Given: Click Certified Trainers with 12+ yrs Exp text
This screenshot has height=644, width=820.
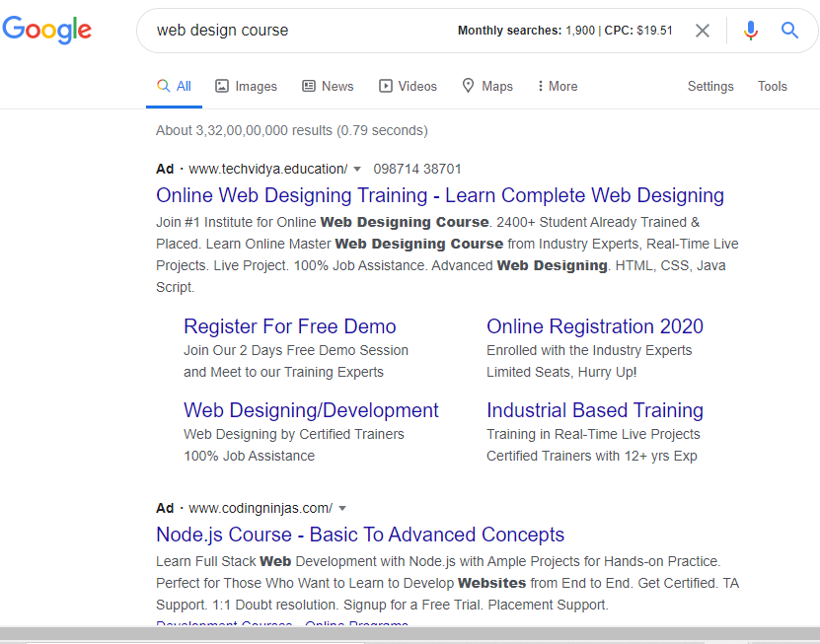Looking at the screenshot, I should pyautogui.click(x=591, y=456).
